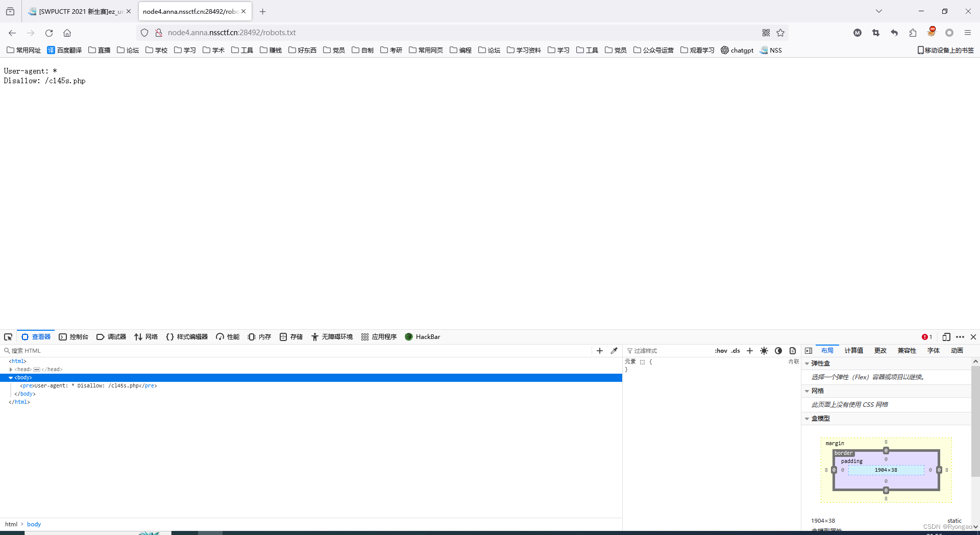Open responsive design mode
Screen dimensions: 980x535
[946, 337]
